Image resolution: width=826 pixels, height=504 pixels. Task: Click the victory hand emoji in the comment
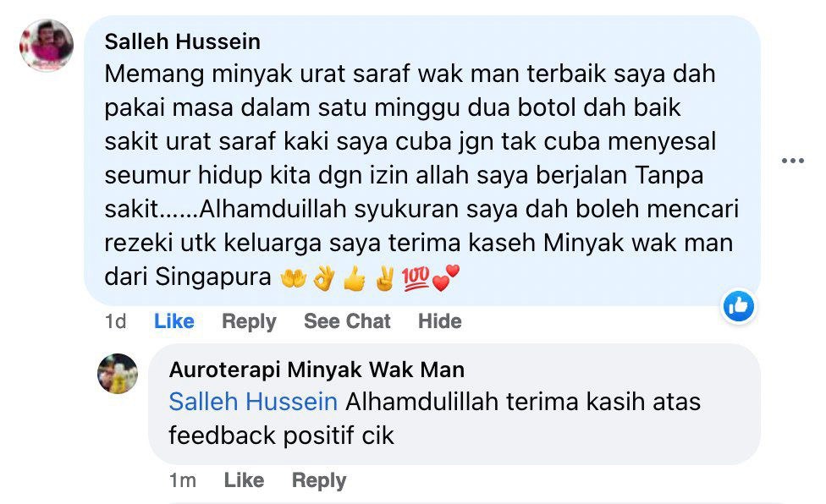click(x=386, y=277)
